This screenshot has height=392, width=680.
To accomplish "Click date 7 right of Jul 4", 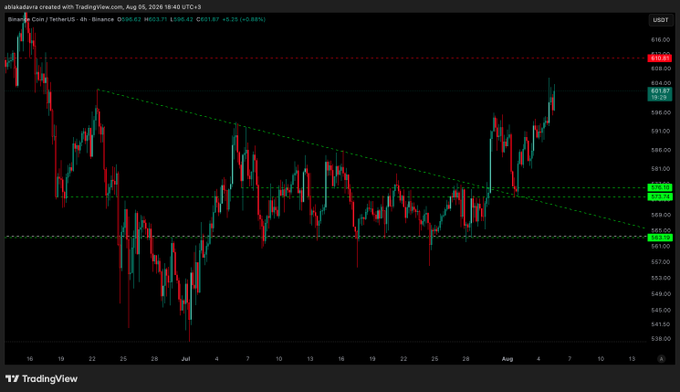I will pyautogui.click(x=248, y=359).
